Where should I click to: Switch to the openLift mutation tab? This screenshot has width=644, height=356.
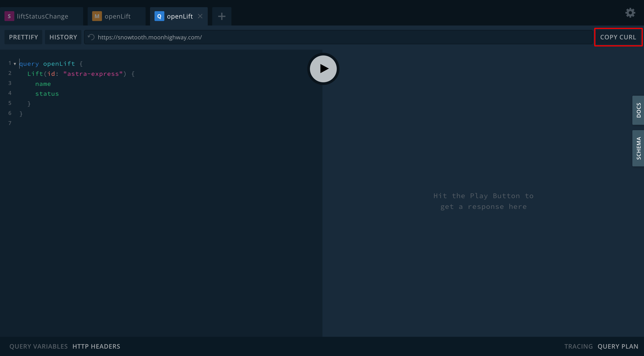[x=117, y=16]
